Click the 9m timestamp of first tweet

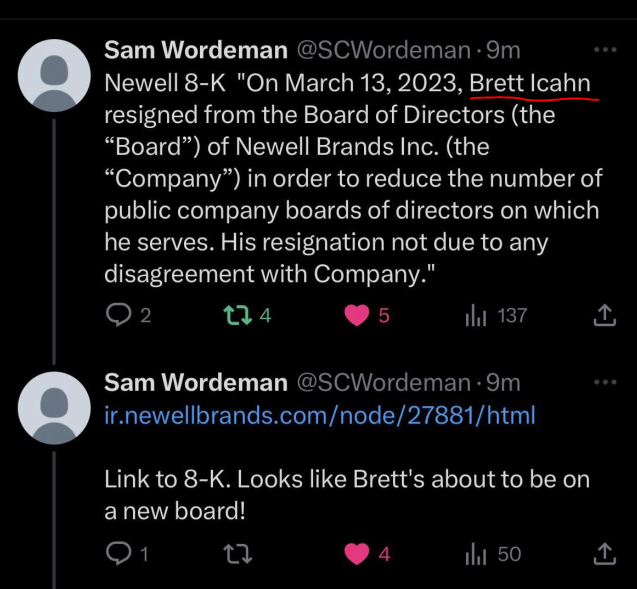(503, 50)
